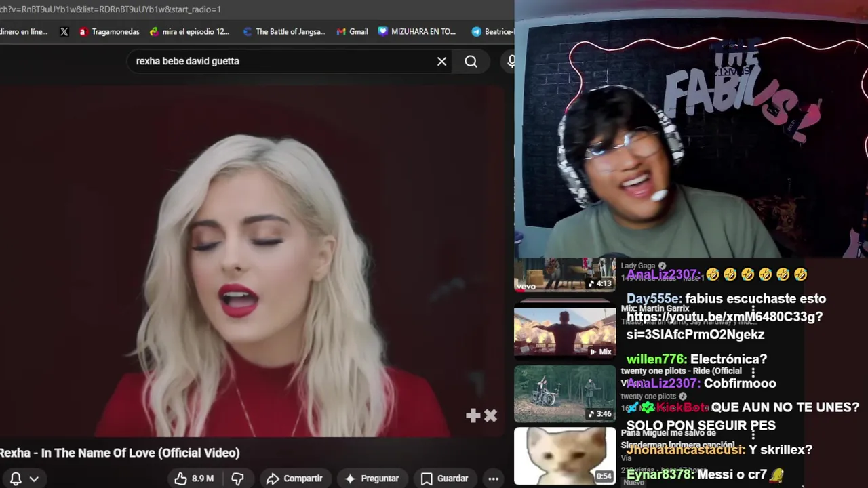Open options menu for twenty one pilots Ride
The height and width of the screenshot is (488, 868).
point(753,372)
